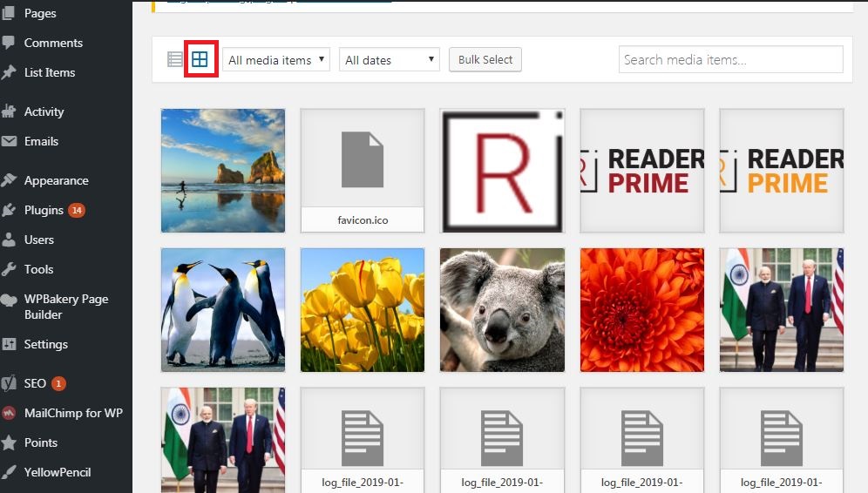Select the orange chrysanthemum thumbnail
Screen dimensions: 868x493
click(x=642, y=310)
